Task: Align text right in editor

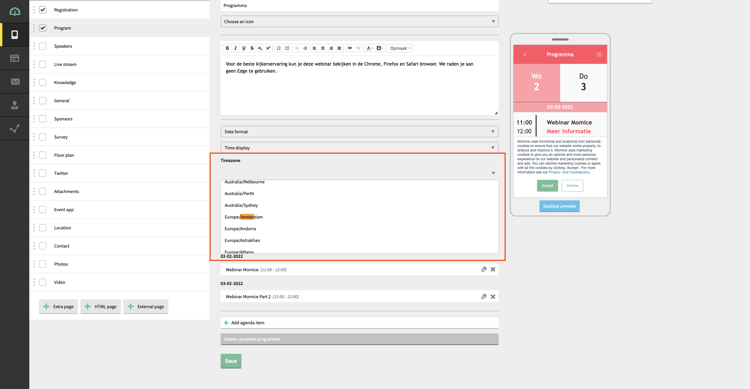Action: coord(331,48)
